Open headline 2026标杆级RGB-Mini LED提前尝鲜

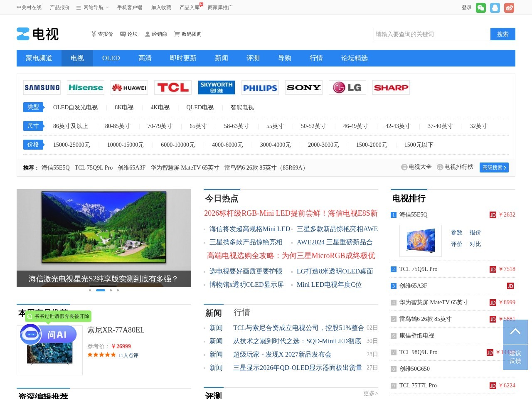(291, 213)
